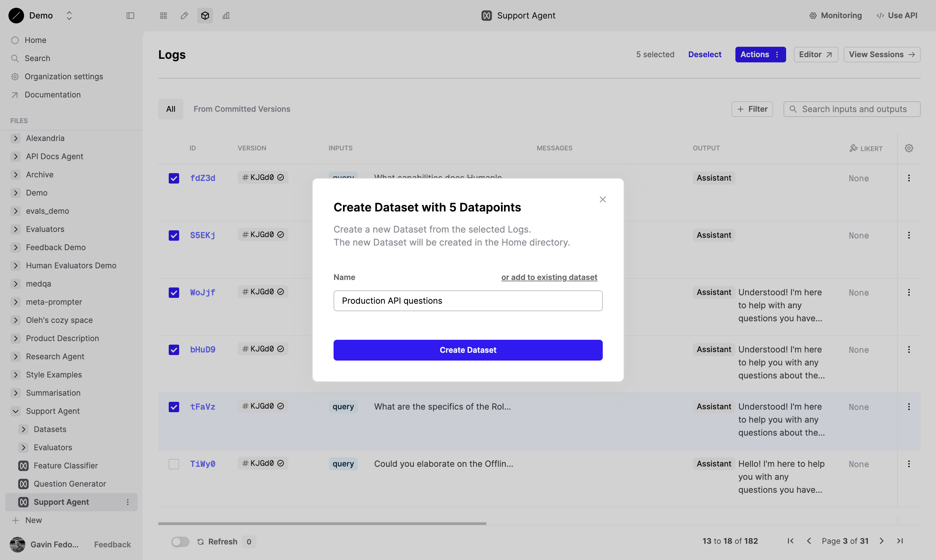Open the Search inputs and outputs field icon
The image size is (936, 560).
793,109
